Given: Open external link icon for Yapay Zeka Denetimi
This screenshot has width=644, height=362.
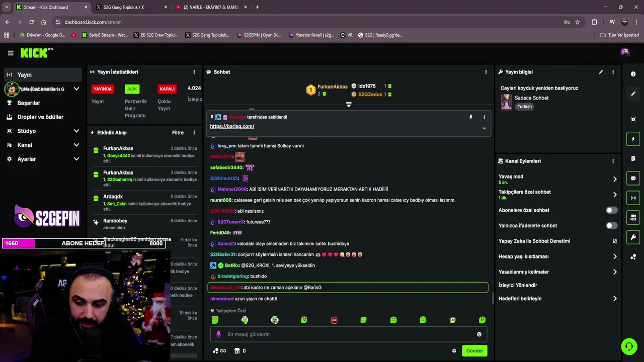Looking at the screenshot, I should point(615,241).
